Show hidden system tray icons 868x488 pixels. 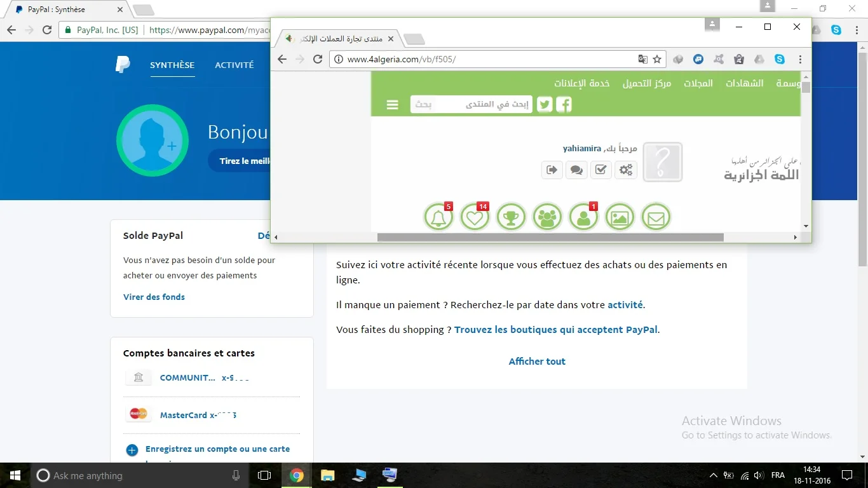tap(713, 475)
